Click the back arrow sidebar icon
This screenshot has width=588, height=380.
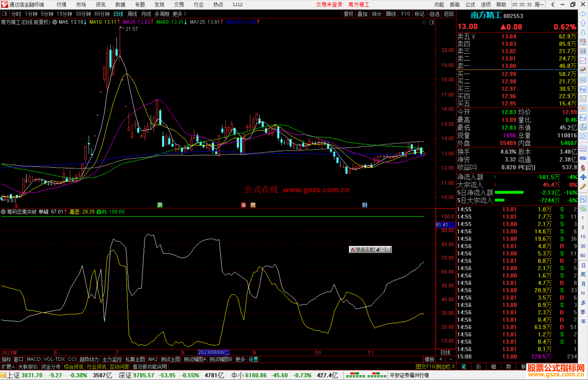coord(583,14)
